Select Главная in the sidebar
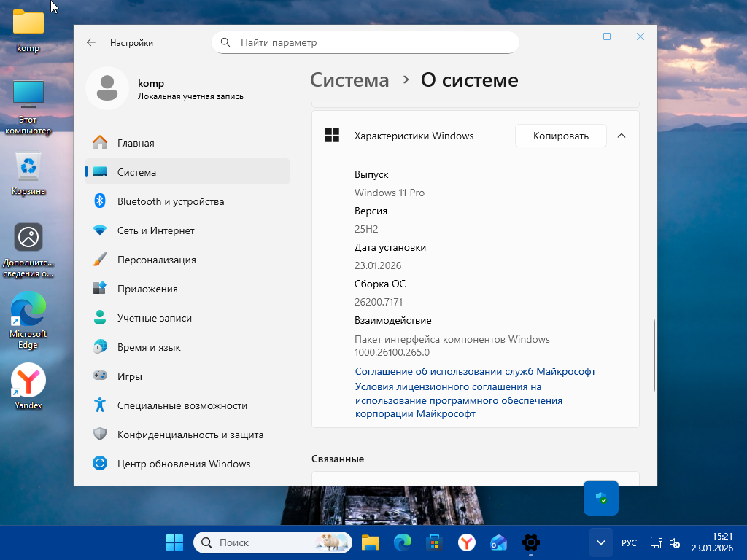The height and width of the screenshot is (560, 747). click(136, 143)
